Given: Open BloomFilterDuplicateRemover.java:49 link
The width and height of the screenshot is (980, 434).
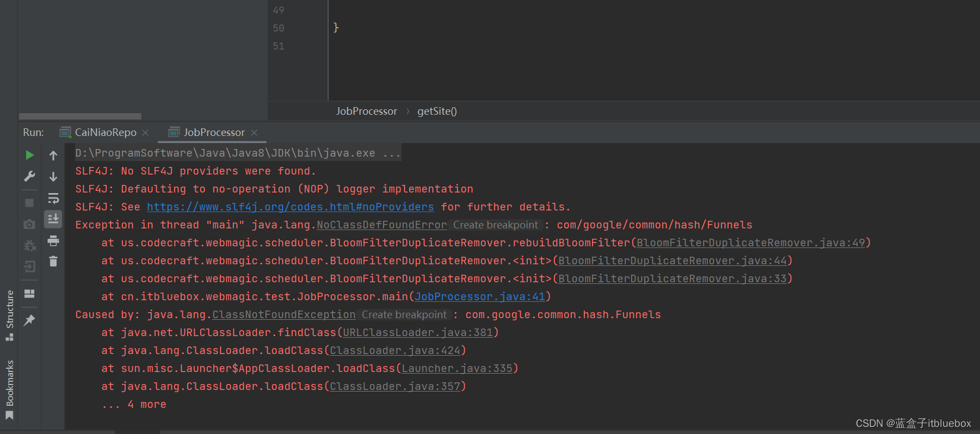Looking at the screenshot, I should click(750, 243).
